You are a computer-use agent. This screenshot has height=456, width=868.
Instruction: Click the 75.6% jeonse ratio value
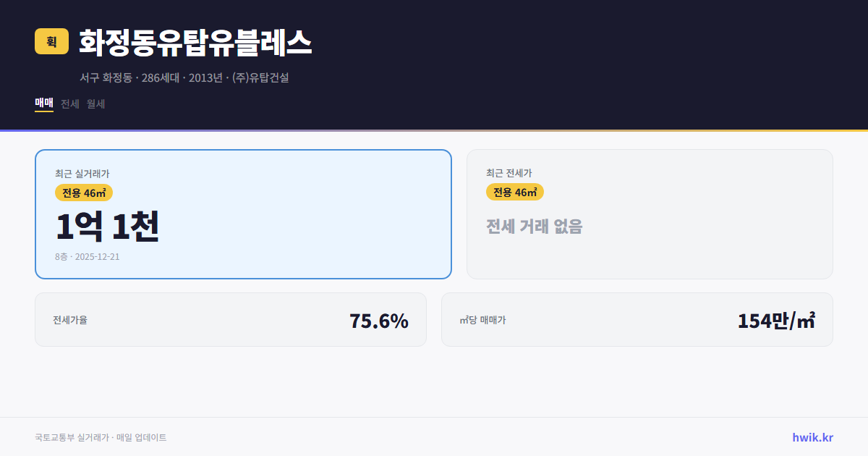(x=379, y=319)
